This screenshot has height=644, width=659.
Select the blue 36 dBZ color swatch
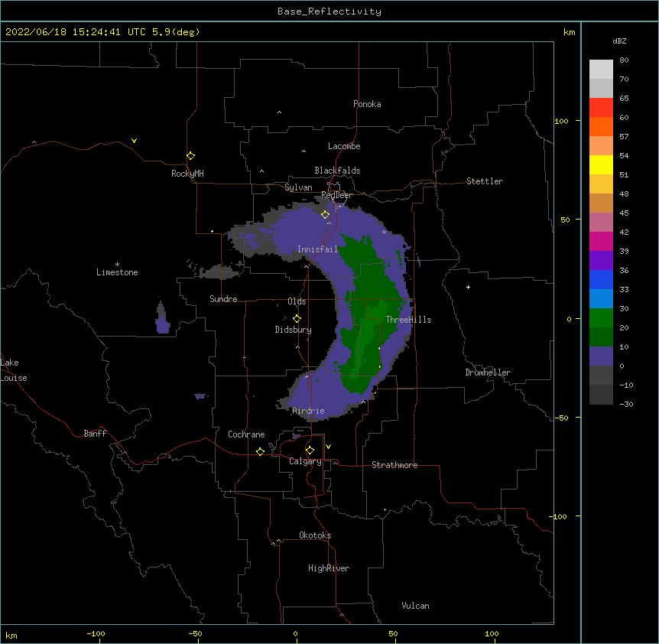601,279
